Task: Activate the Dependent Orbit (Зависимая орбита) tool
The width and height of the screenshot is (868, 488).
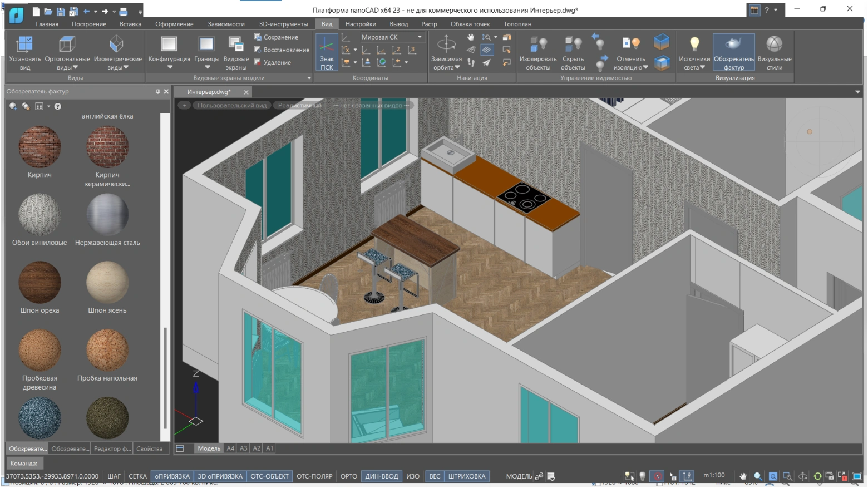Action: (446, 45)
